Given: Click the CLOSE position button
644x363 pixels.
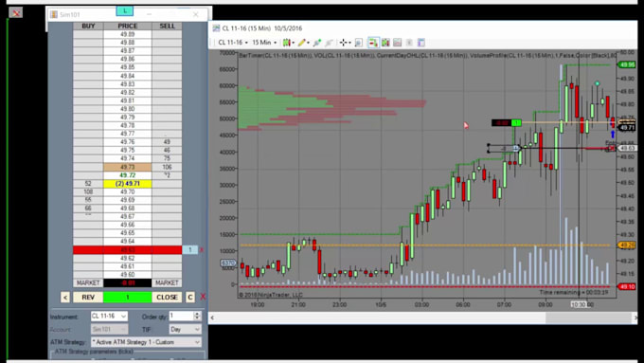Looking at the screenshot, I should coord(167,298).
